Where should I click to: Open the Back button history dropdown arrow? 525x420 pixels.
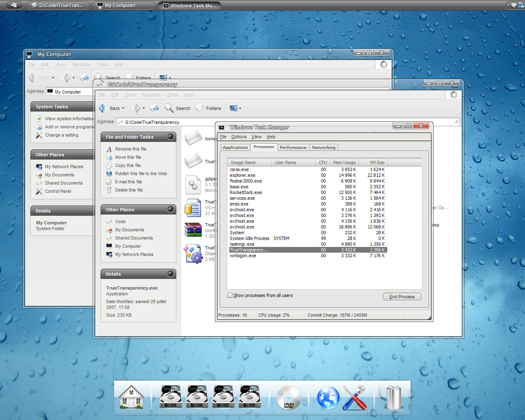click(x=123, y=108)
